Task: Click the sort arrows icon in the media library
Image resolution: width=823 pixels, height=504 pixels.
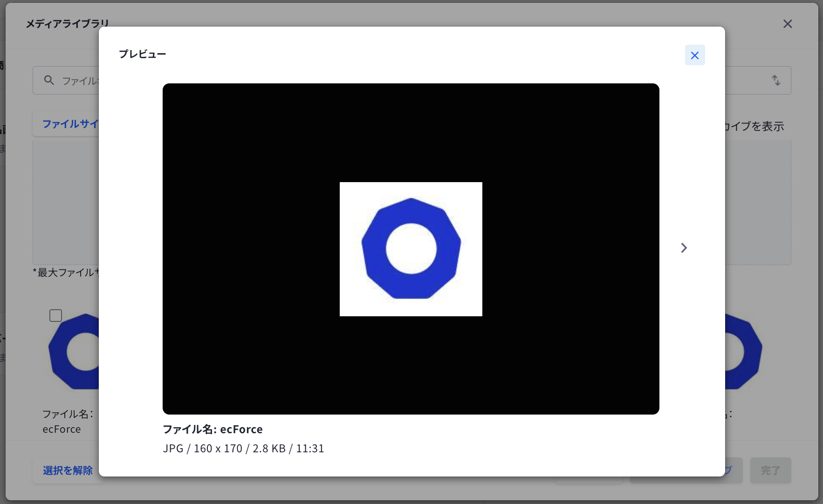Action: coord(776,80)
